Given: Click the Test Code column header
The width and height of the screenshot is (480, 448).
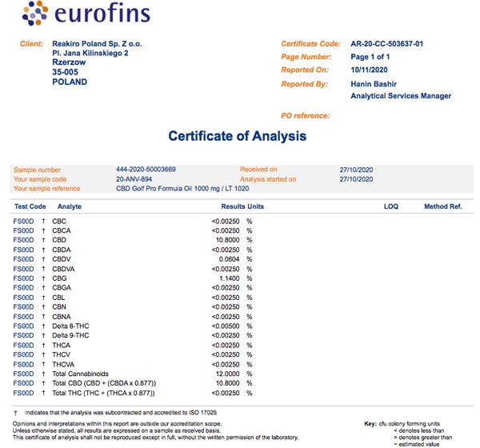Looking at the screenshot, I should pos(30,206).
